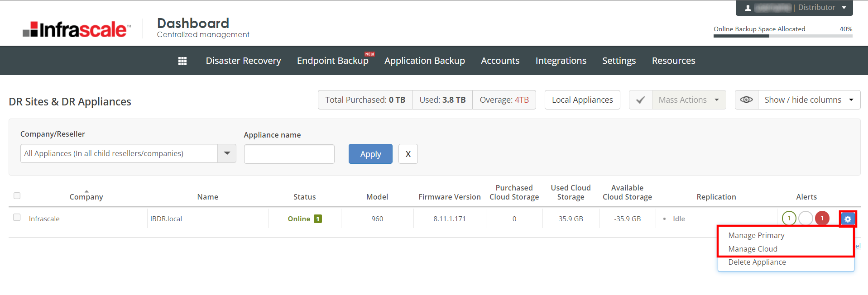Click the Model 960 cell
Viewport: 868px width, 295px height.
point(377,219)
